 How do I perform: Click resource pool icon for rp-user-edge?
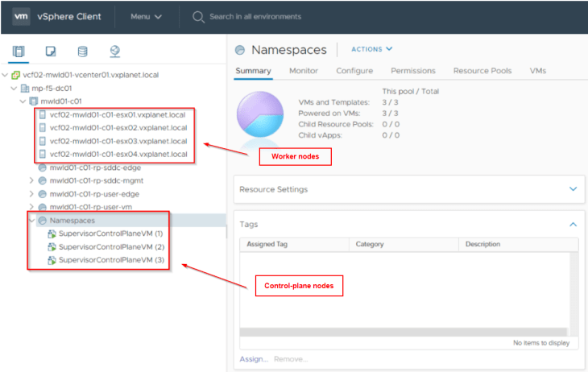point(43,194)
